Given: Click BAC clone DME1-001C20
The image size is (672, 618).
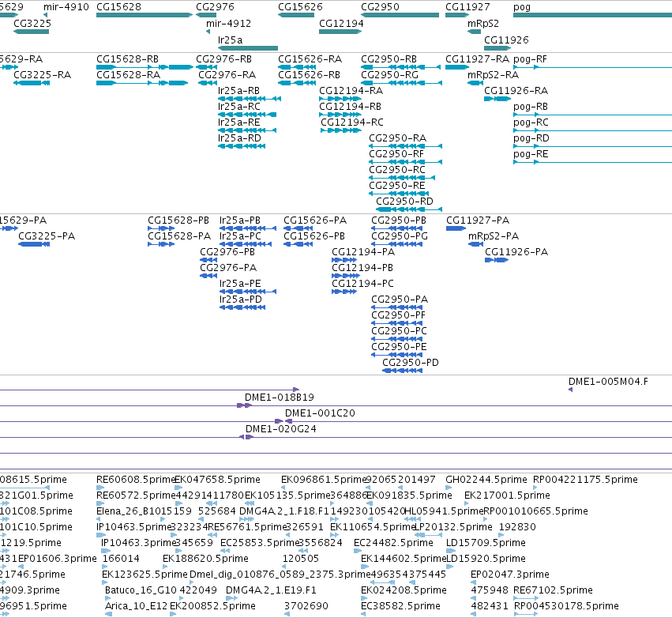Looking at the screenshot, I should coord(320,413).
